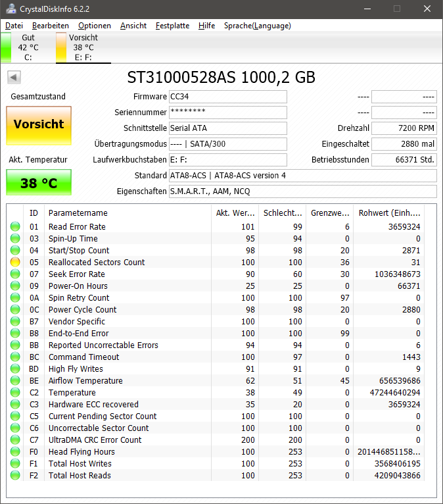
Task: Select the Reallocated Sectors Count parameter name
Action: coord(97,263)
